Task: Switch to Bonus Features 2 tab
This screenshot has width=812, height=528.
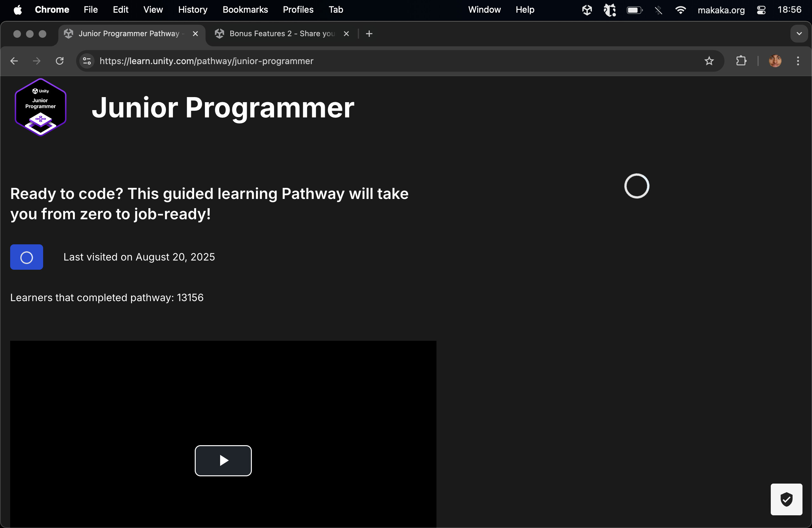Action: (x=281, y=33)
